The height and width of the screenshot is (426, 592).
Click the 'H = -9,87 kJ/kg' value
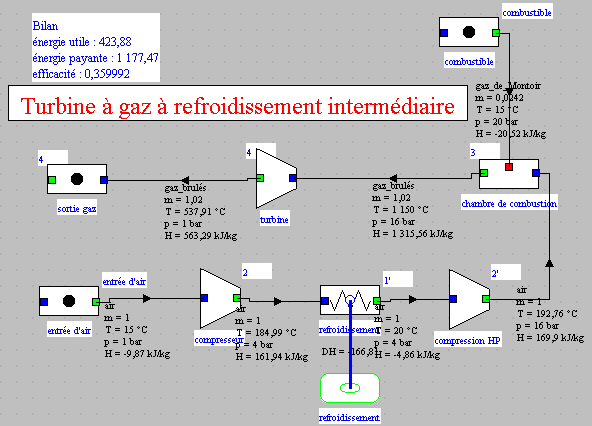137,354
